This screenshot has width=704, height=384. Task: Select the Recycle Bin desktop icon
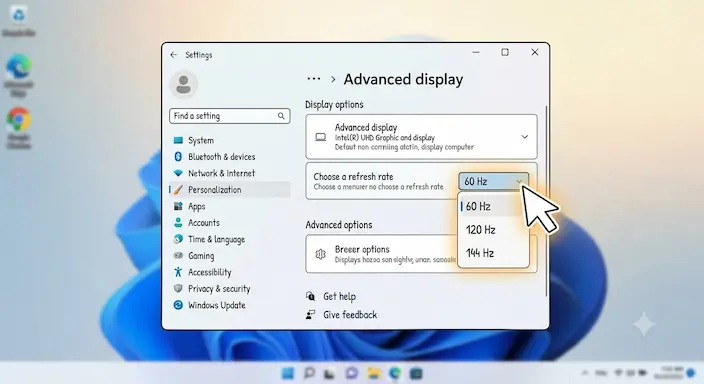[19, 21]
